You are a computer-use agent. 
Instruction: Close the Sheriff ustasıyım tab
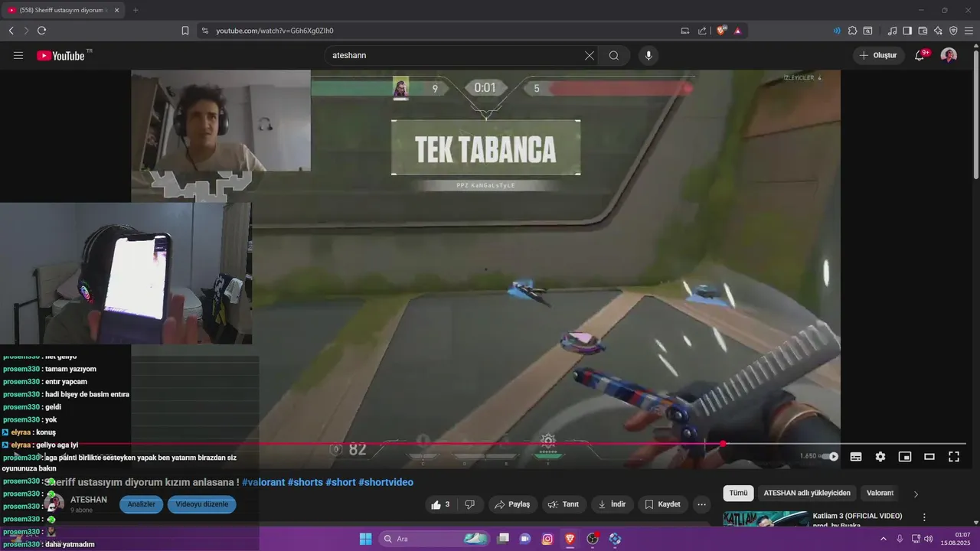pos(116,10)
